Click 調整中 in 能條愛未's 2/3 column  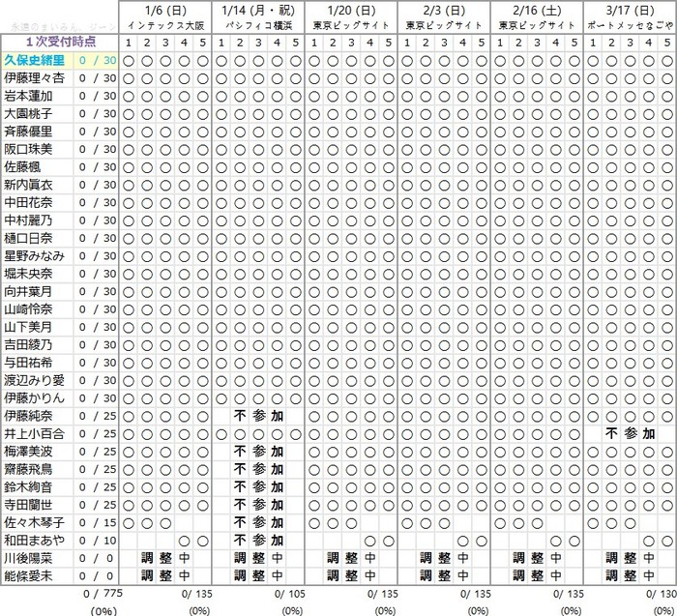(x=444, y=576)
